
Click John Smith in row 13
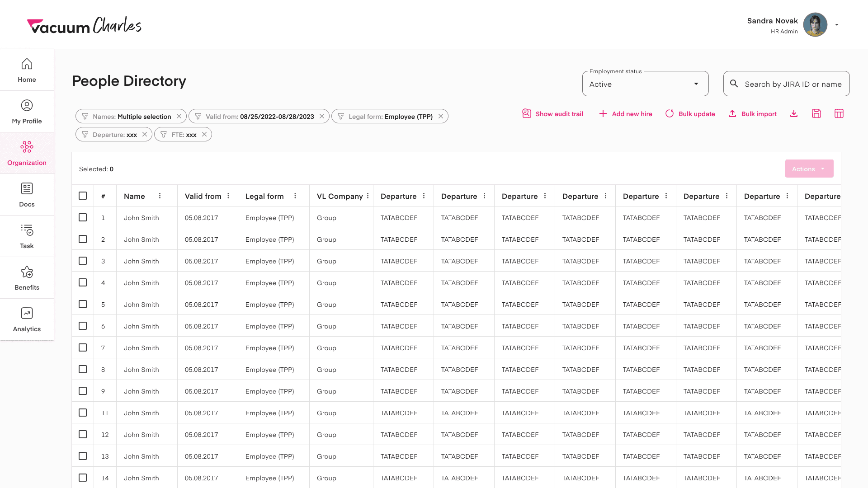142,456
